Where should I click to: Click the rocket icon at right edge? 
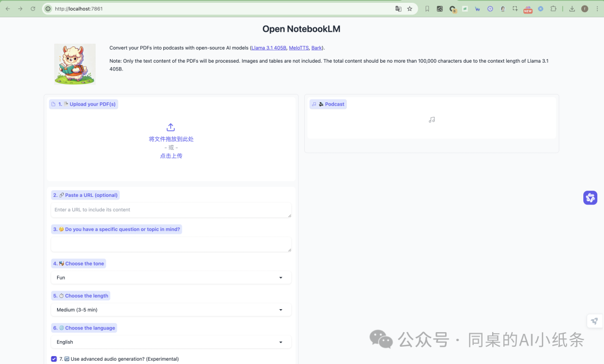point(594,321)
